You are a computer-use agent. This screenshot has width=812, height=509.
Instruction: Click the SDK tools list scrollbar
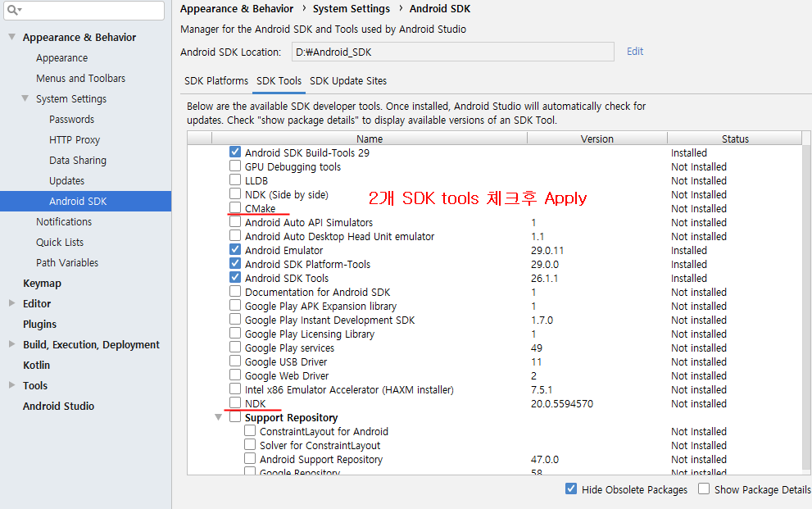point(806,306)
